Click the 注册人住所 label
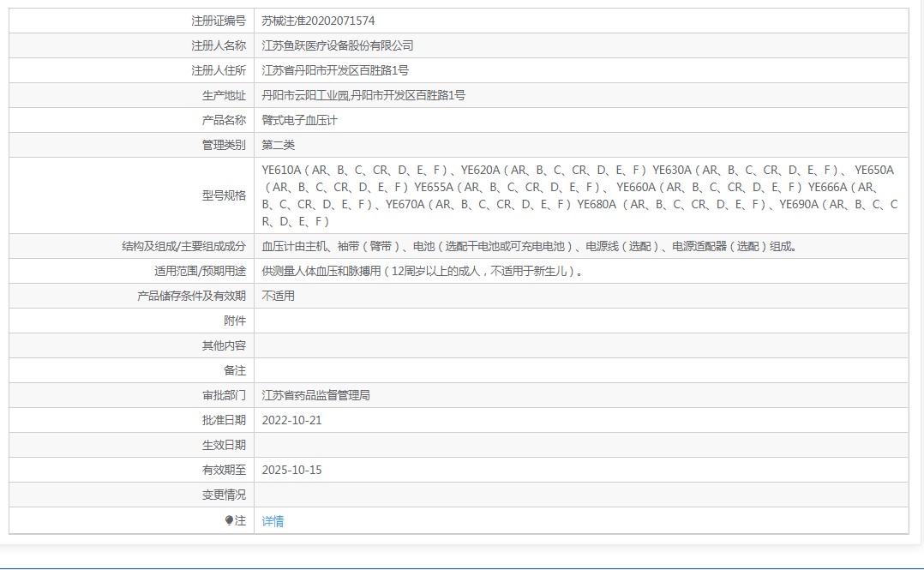924x570 pixels. [219, 70]
